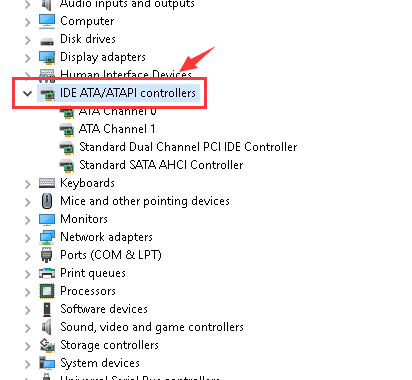412x380 pixels.
Task: Expand the Software devices category
Action: [28, 310]
